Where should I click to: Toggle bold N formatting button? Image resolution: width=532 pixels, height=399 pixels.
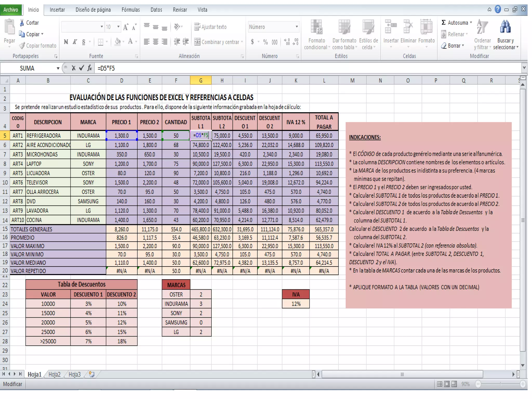click(66, 42)
